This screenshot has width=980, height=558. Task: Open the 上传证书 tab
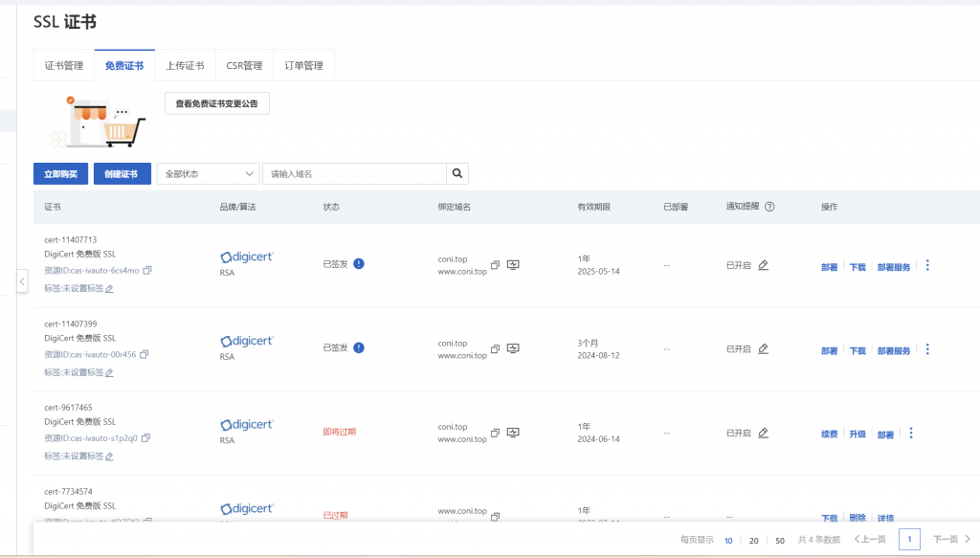pyautogui.click(x=185, y=66)
